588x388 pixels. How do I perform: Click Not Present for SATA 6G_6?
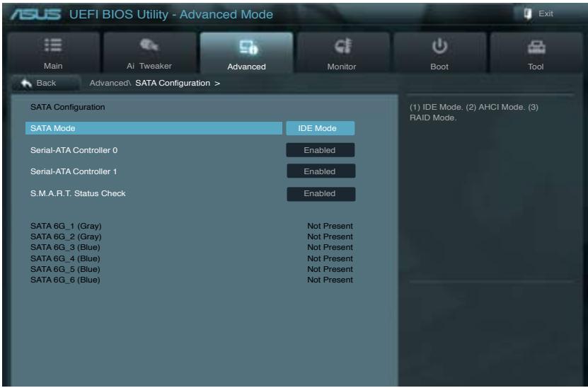[330, 280]
